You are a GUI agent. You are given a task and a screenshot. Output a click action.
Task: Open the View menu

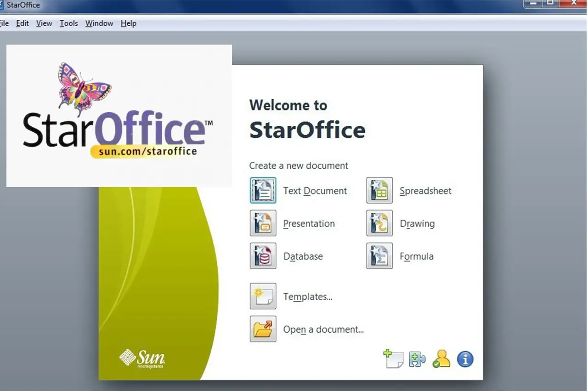(44, 23)
